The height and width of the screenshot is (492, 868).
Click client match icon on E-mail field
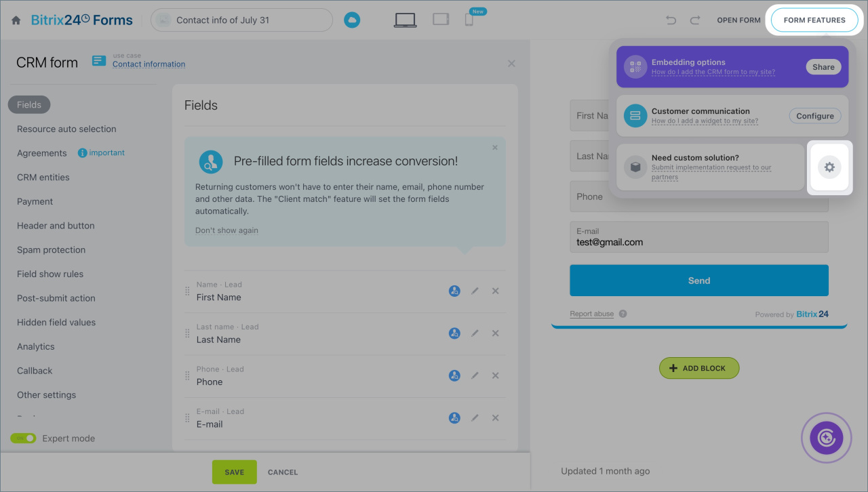(x=454, y=418)
